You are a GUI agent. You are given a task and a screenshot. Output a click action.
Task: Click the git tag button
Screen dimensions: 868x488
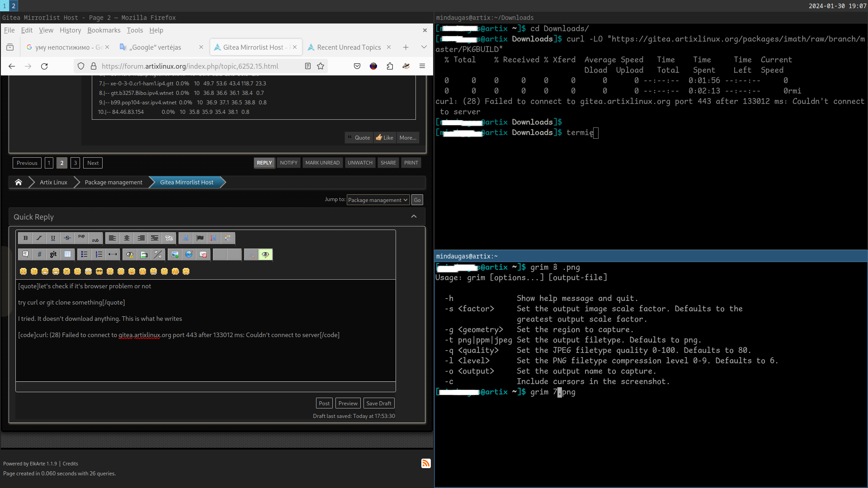53,254
